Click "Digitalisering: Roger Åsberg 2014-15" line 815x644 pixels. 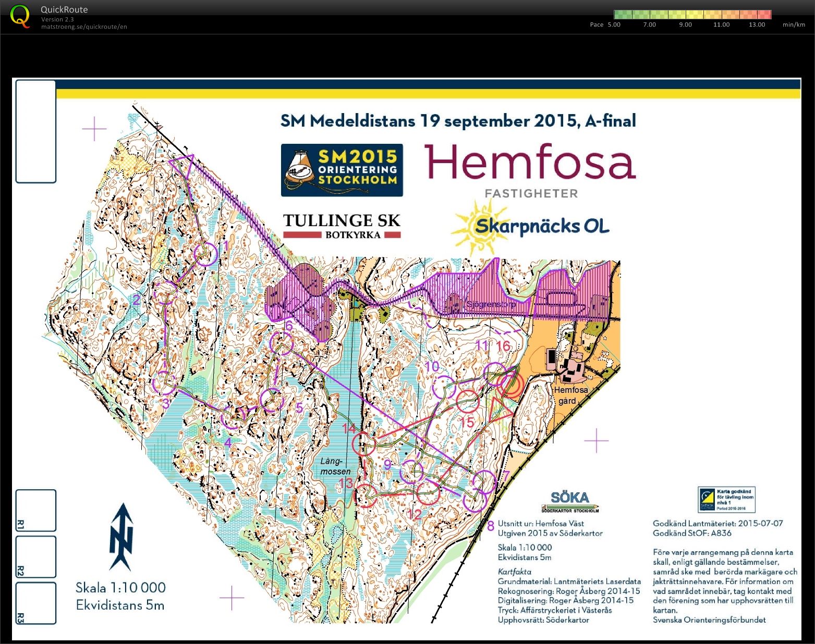point(566,601)
